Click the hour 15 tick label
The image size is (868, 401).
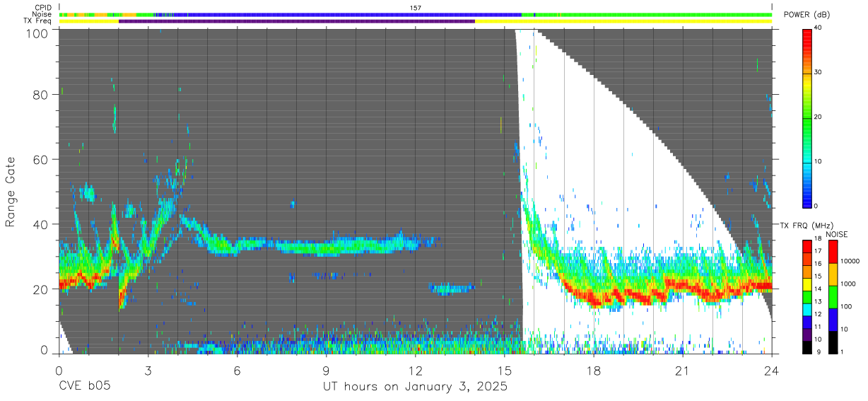click(505, 370)
